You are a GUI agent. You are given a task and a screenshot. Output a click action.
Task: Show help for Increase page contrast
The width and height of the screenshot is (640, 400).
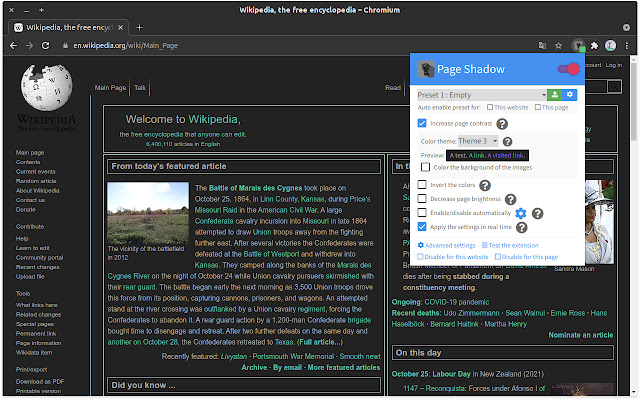point(502,124)
